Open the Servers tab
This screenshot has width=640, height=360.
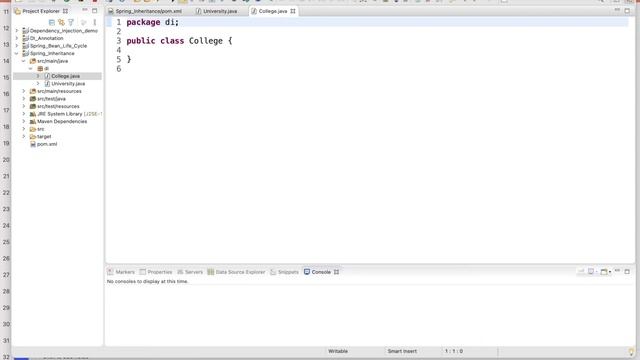[190, 272]
